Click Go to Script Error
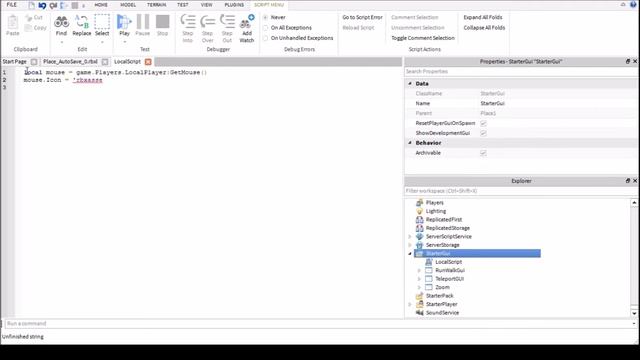This screenshot has width=640, height=360. pyautogui.click(x=362, y=18)
